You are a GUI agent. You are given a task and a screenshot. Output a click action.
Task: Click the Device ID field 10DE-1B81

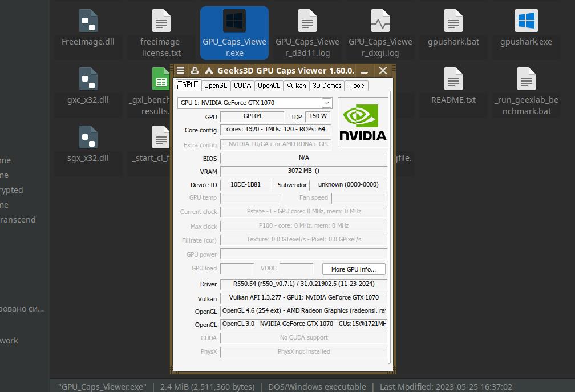point(245,185)
